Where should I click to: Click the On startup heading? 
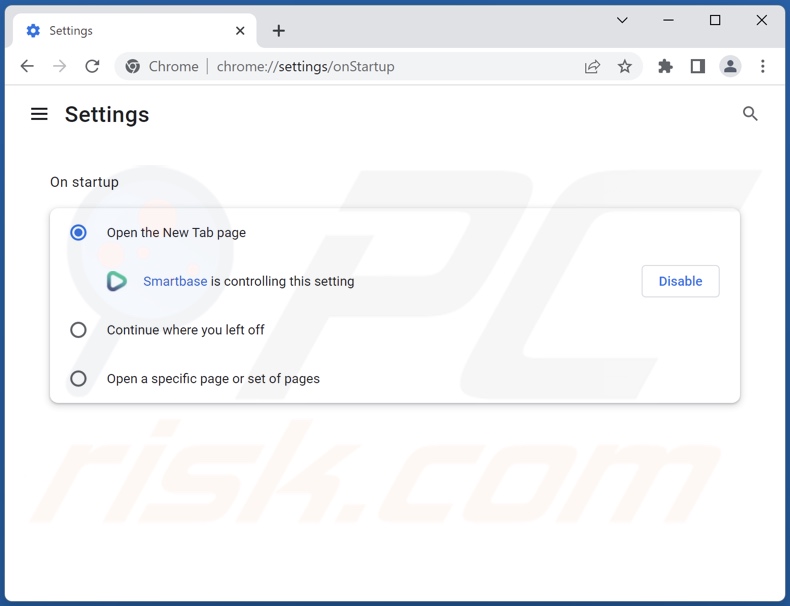[x=84, y=182]
